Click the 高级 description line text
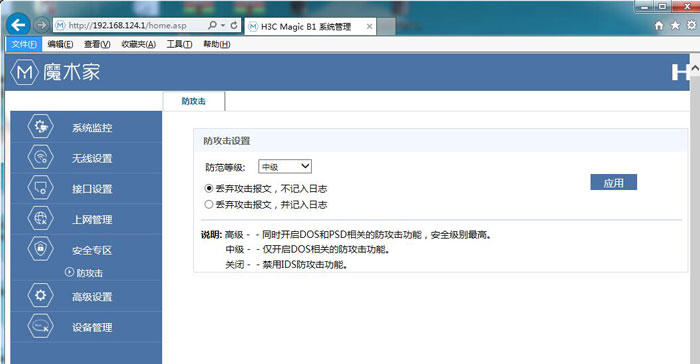 tap(358, 234)
